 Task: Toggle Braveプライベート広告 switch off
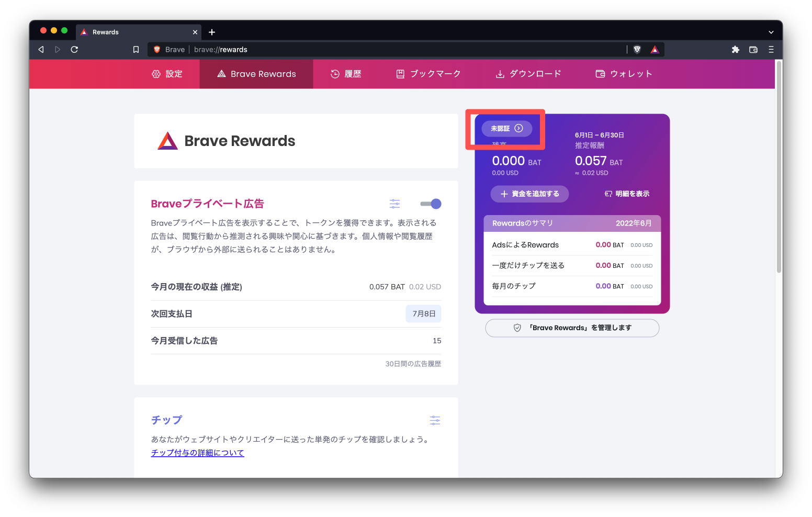pos(431,204)
